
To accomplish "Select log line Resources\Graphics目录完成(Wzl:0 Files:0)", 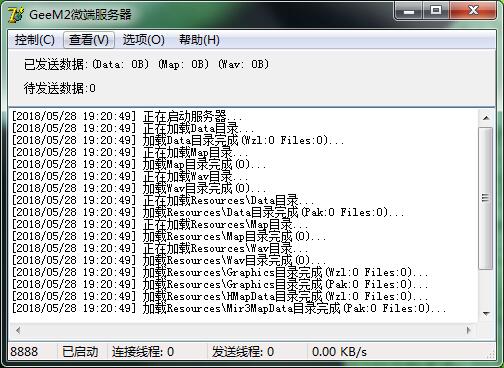I will [220, 272].
